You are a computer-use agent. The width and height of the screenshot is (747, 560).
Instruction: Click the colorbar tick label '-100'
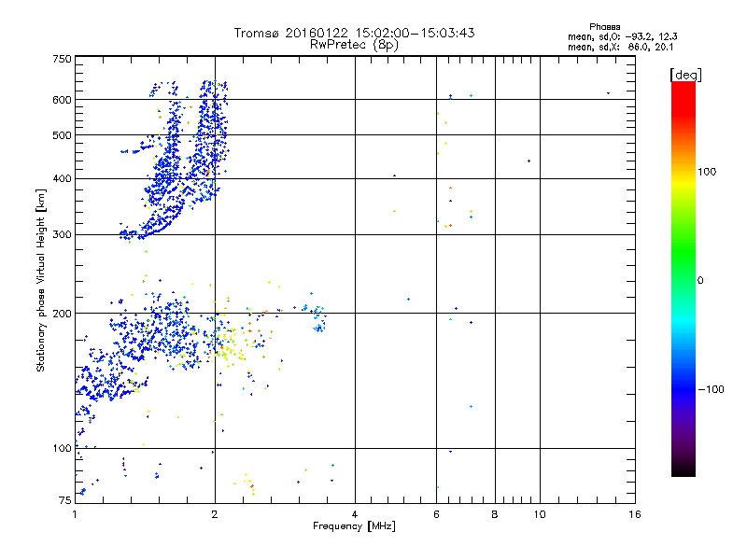click(x=712, y=389)
